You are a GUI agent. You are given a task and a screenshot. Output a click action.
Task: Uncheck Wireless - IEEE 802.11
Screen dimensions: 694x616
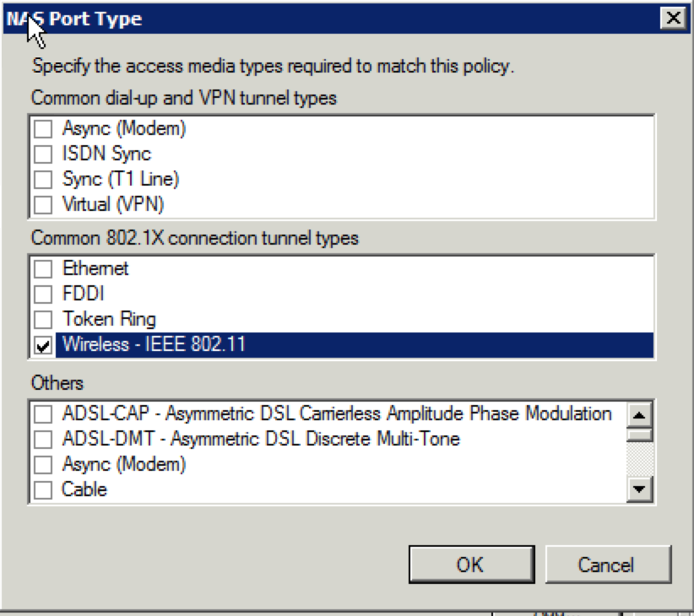(43, 345)
